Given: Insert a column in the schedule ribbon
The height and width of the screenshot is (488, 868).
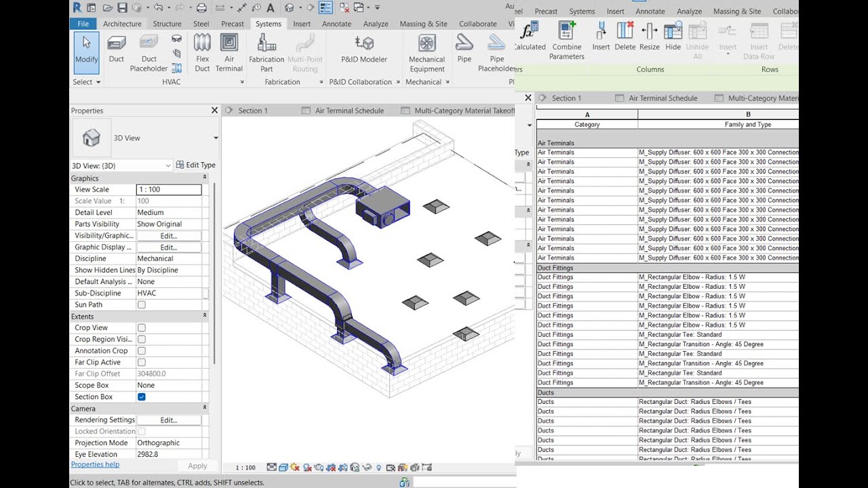Looking at the screenshot, I should tap(601, 36).
